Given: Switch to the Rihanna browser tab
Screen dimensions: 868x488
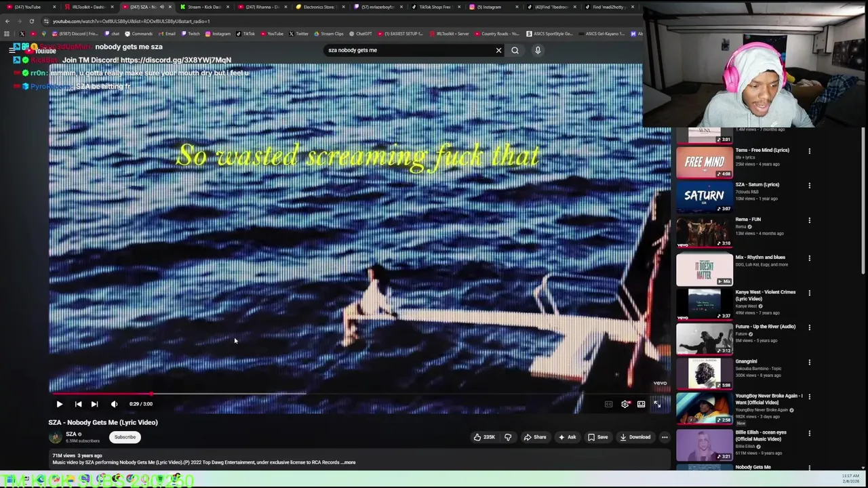Looking at the screenshot, I should (x=261, y=7).
